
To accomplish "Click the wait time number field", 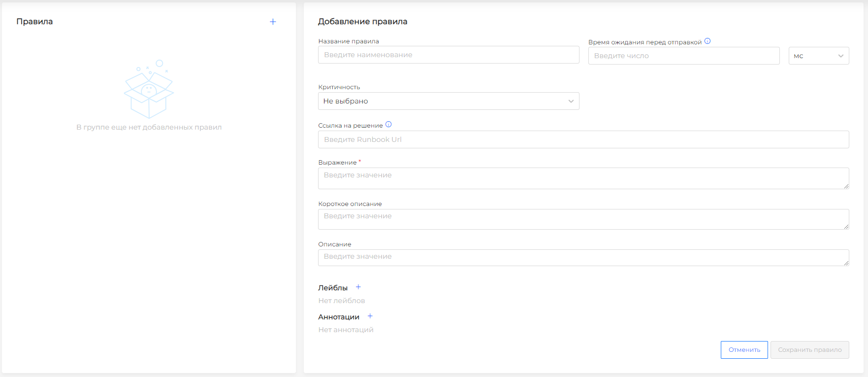I will tap(683, 56).
